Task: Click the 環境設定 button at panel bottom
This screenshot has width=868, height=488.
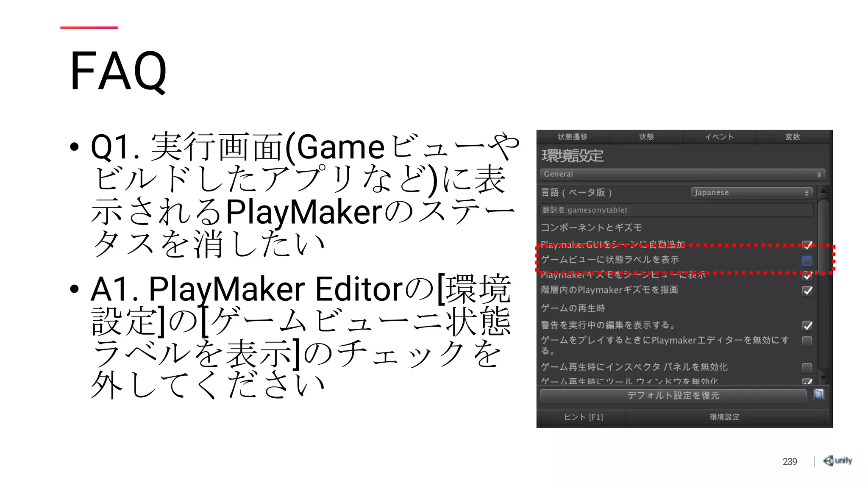Action: [724, 417]
